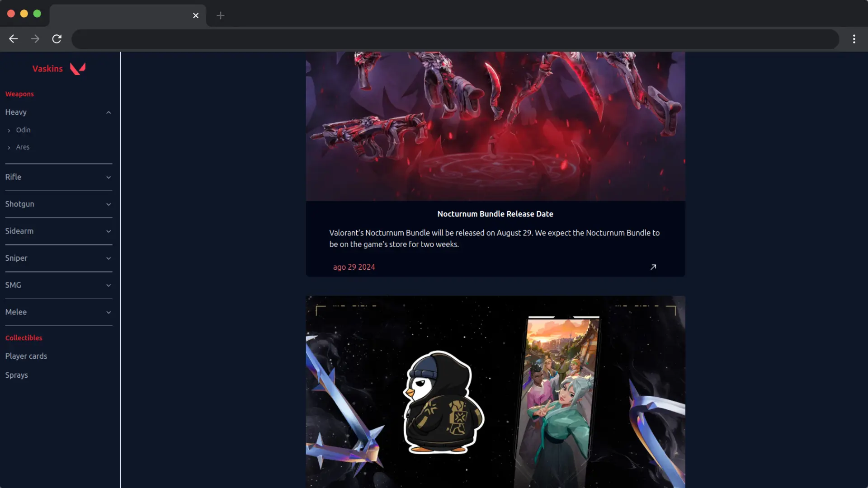The height and width of the screenshot is (488, 868).
Task: Expand the Rifle category
Action: click(108, 177)
